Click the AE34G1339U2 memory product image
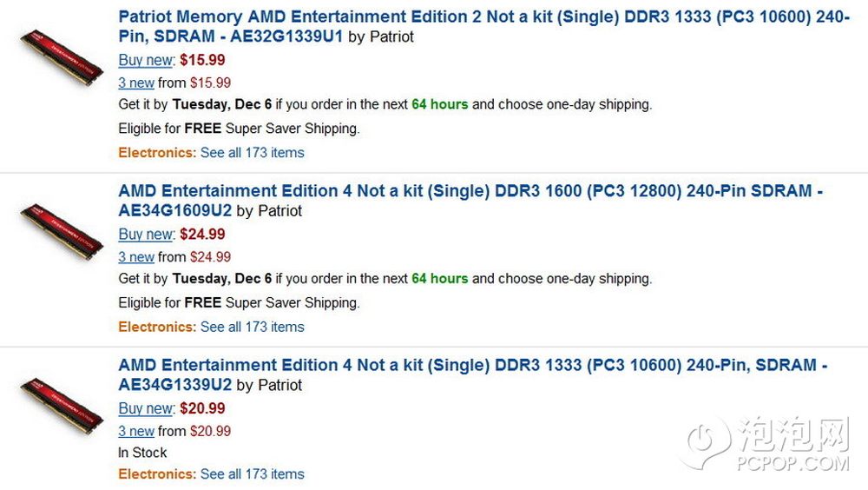The width and height of the screenshot is (868, 490). click(61, 407)
